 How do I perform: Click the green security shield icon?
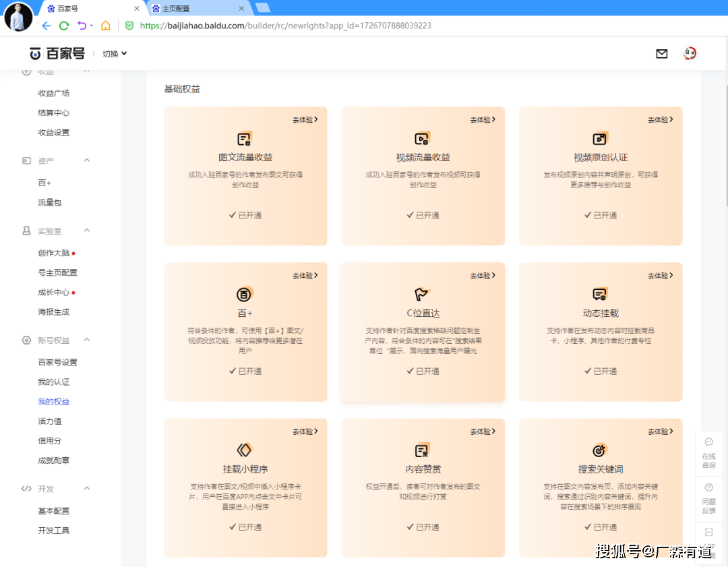(129, 26)
